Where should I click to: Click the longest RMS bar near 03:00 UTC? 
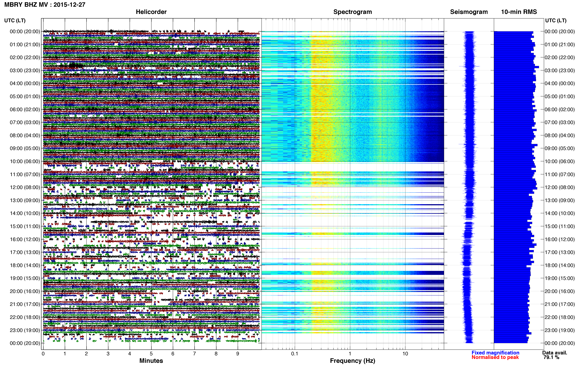(x=516, y=67)
